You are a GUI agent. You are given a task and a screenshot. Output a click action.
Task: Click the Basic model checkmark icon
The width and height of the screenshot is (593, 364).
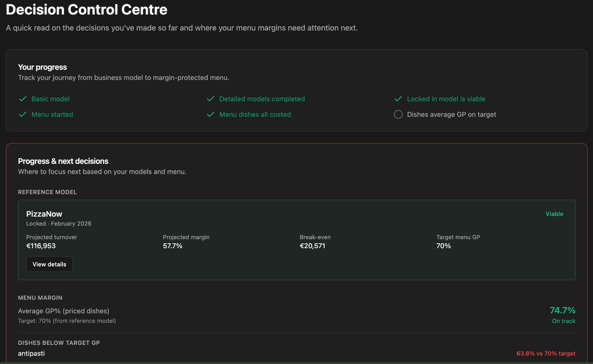23,99
